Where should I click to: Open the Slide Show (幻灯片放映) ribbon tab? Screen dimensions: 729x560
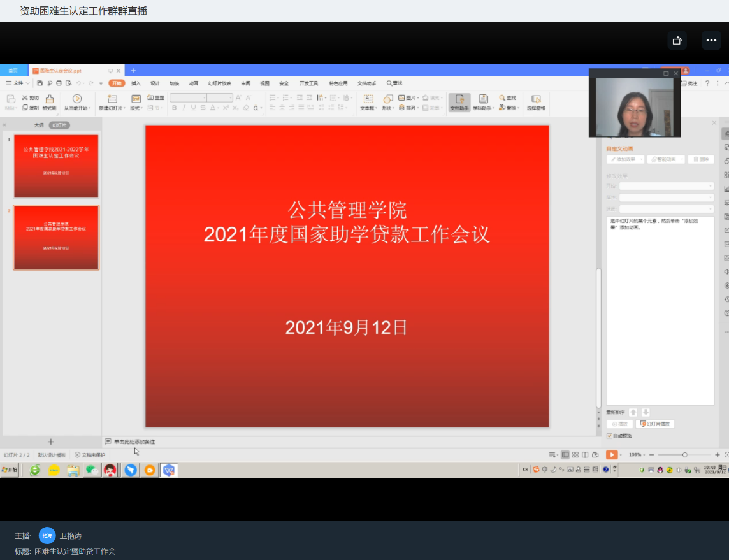(219, 83)
